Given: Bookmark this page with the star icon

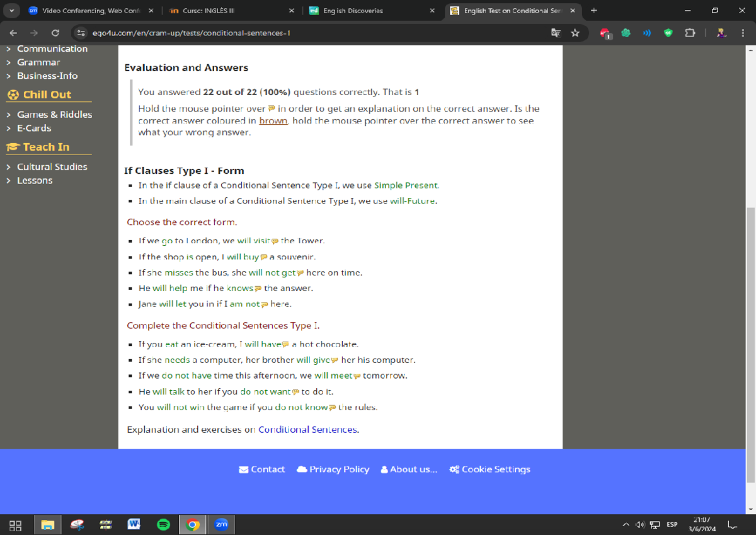Looking at the screenshot, I should [575, 33].
